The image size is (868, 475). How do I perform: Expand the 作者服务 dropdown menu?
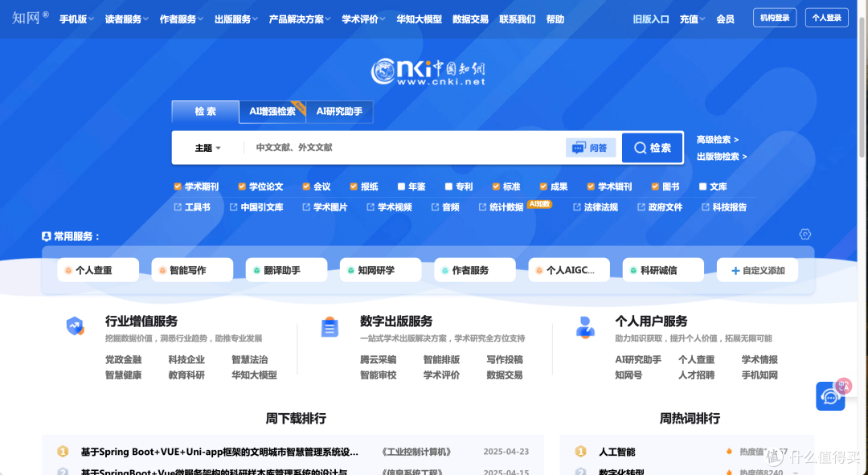[182, 19]
